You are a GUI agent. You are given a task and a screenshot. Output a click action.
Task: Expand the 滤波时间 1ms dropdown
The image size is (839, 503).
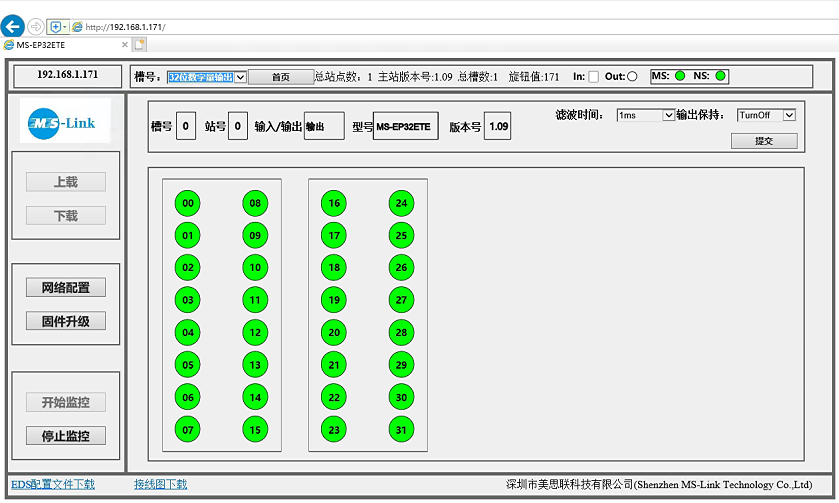(646, 115)
